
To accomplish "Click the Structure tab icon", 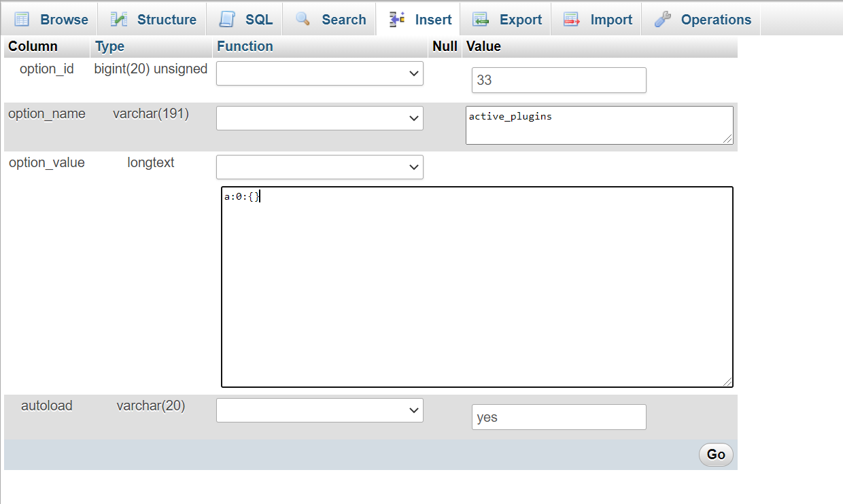I will pyautogui.click(x=119, y=20).
